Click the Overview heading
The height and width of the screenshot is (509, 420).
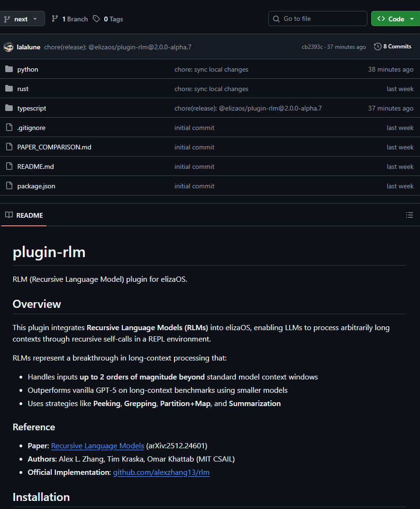37,304
